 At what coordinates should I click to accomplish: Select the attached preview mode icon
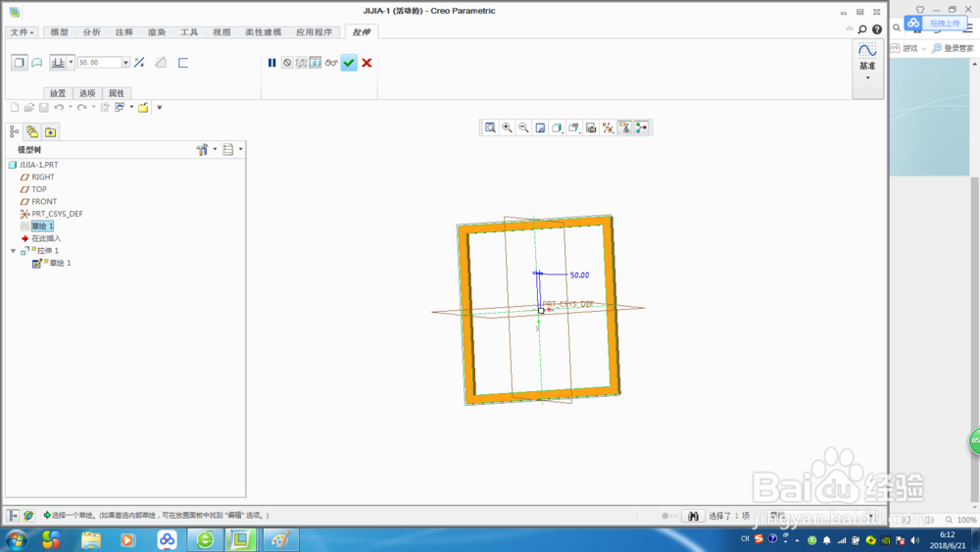316,63
